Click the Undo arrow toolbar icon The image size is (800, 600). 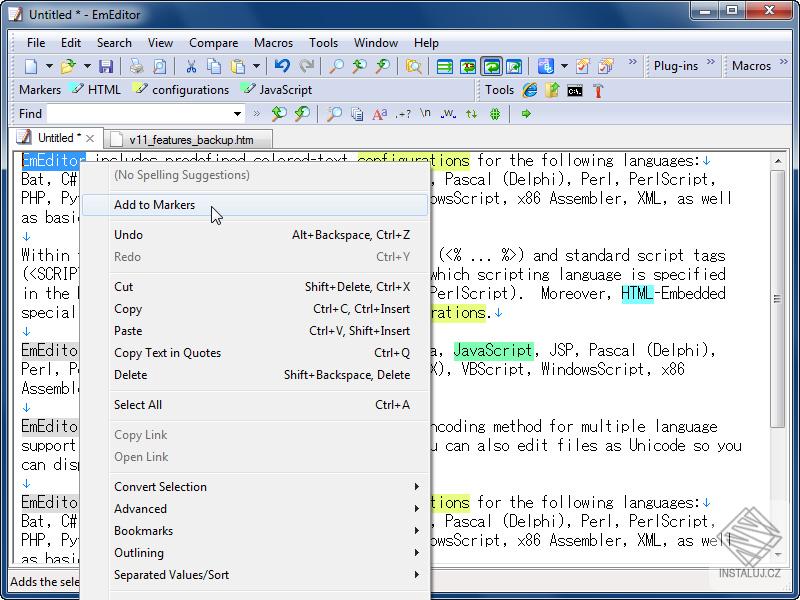pos(282,66)
